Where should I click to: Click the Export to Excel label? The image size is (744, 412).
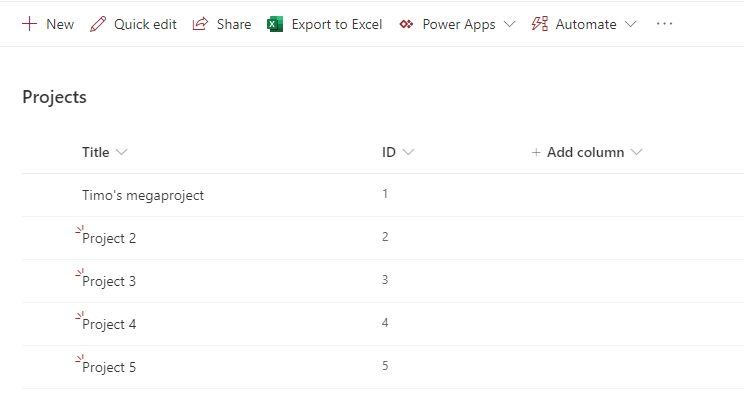coord(337,24)
